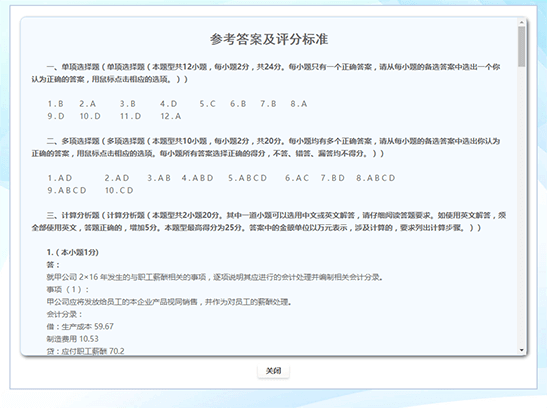
Task: Click the line 1.(本小题1分)
Action: click(x=73, y=252)
